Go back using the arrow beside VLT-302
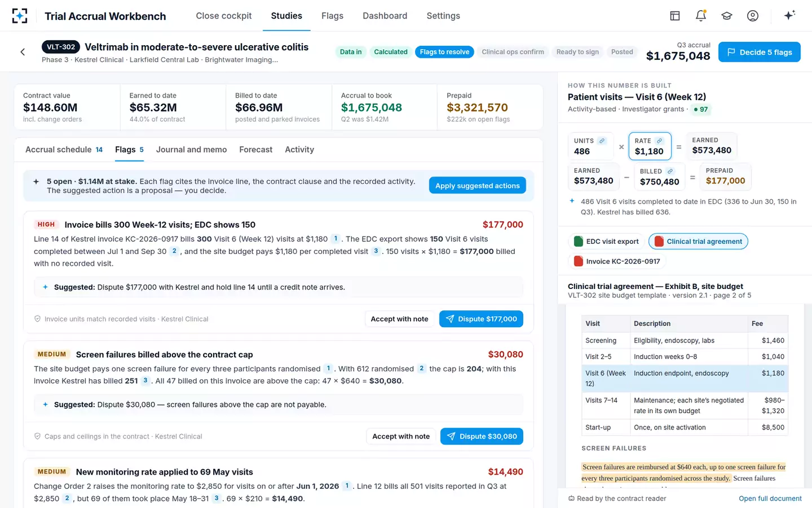 pos(23,52)
